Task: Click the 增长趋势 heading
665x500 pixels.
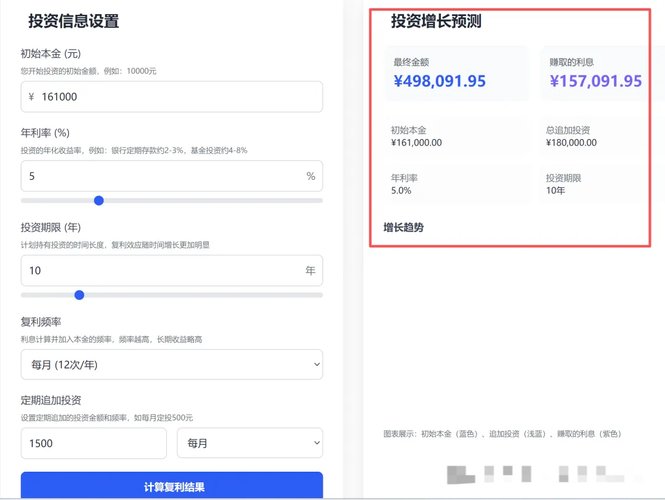Action: click(403, 228)
